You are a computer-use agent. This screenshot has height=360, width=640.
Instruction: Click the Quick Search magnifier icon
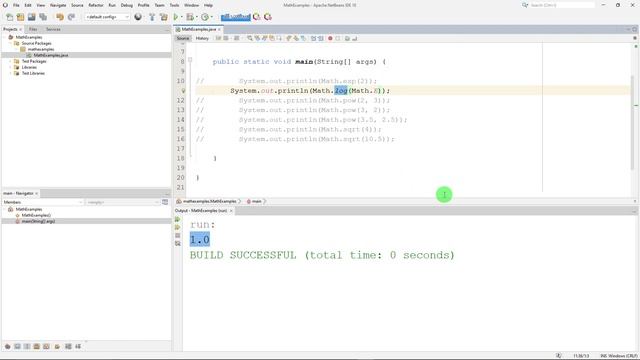pos(525,5)
